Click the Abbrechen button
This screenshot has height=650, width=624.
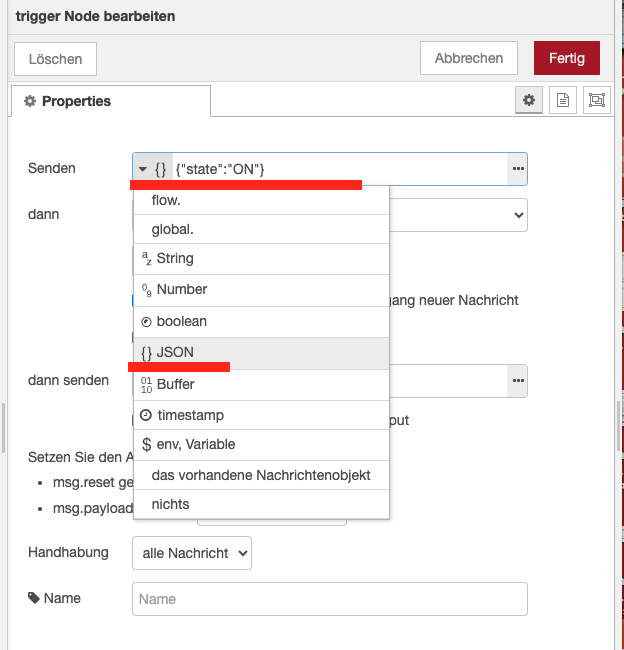click(x=468, y=58)
